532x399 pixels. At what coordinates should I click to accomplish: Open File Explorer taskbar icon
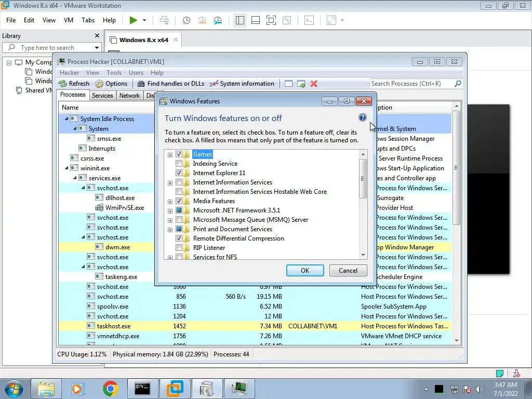46,389
